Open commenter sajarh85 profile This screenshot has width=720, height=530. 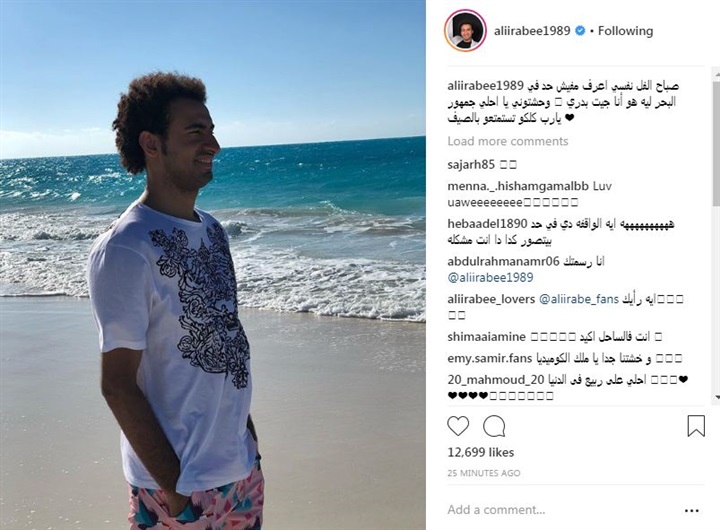click(471, 164)
